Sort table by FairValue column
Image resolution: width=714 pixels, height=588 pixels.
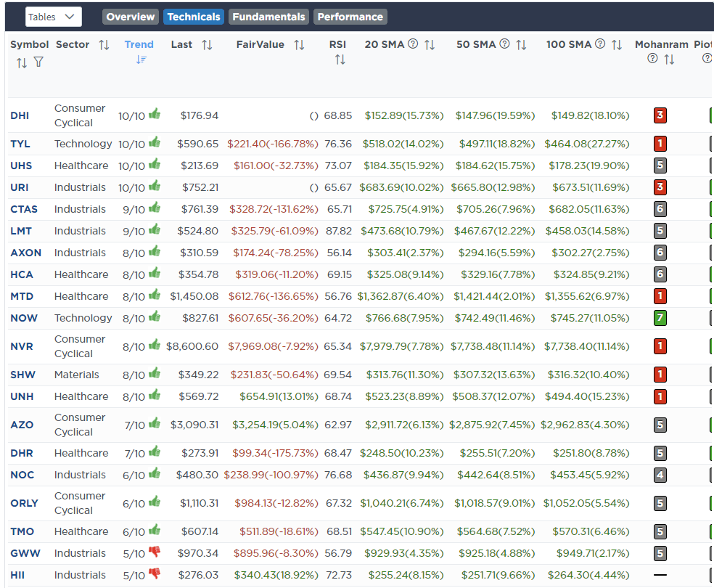click(299, 45)
